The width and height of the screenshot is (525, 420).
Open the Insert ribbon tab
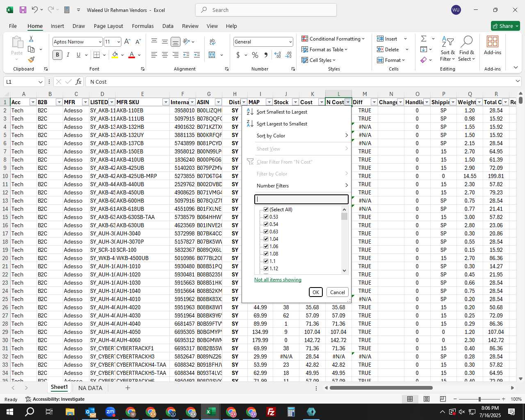click(x=57, y=26)
